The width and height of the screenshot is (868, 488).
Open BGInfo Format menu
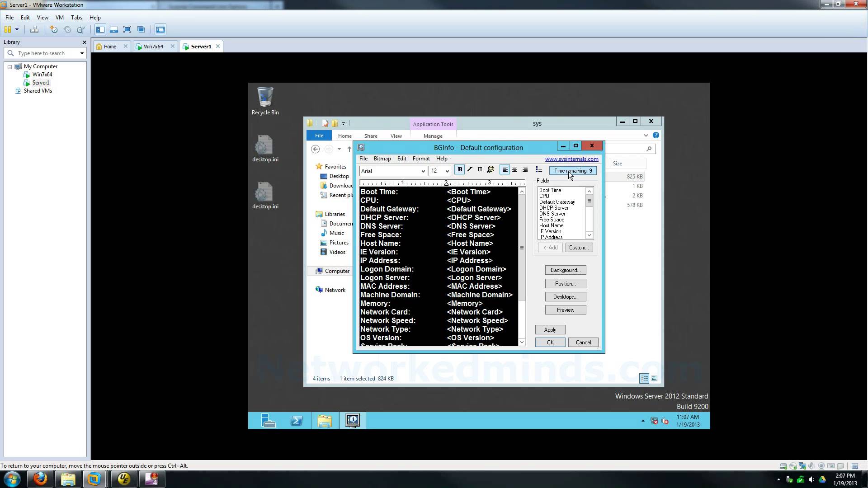pos(421,159)
